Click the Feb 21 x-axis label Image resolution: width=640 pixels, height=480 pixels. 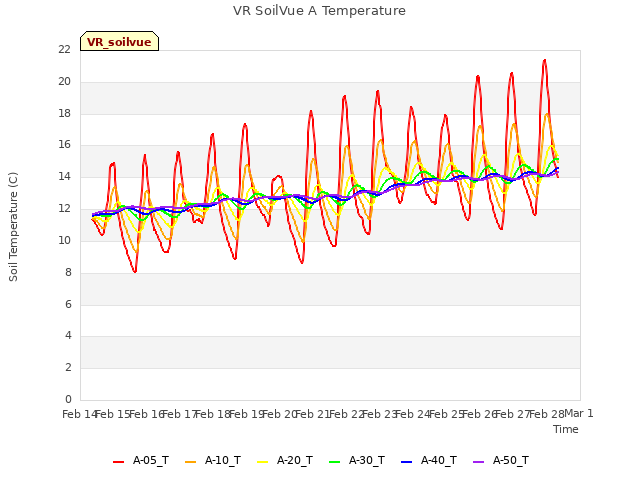tap(312, 414)
